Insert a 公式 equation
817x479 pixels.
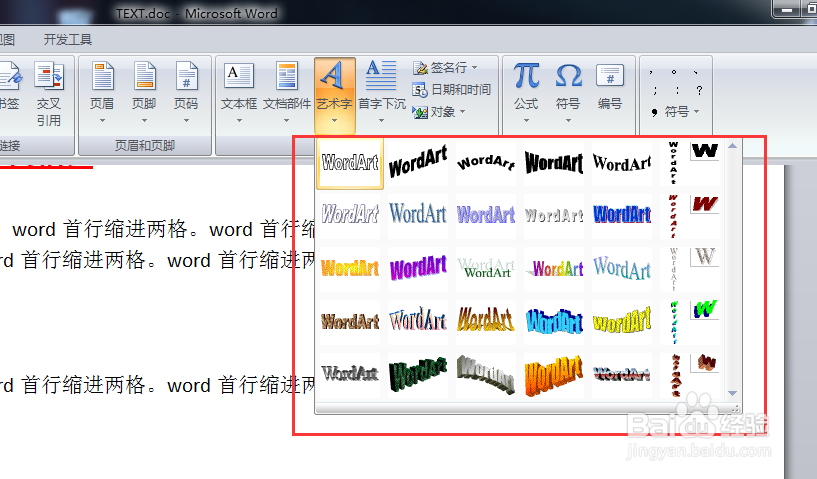pos(526,94)
